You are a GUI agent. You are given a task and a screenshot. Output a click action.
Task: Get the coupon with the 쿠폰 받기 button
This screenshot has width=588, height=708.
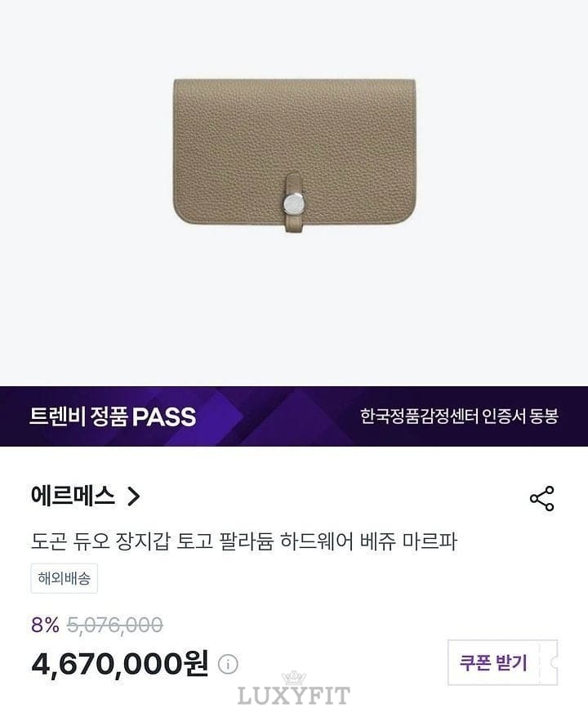(502, 662)
